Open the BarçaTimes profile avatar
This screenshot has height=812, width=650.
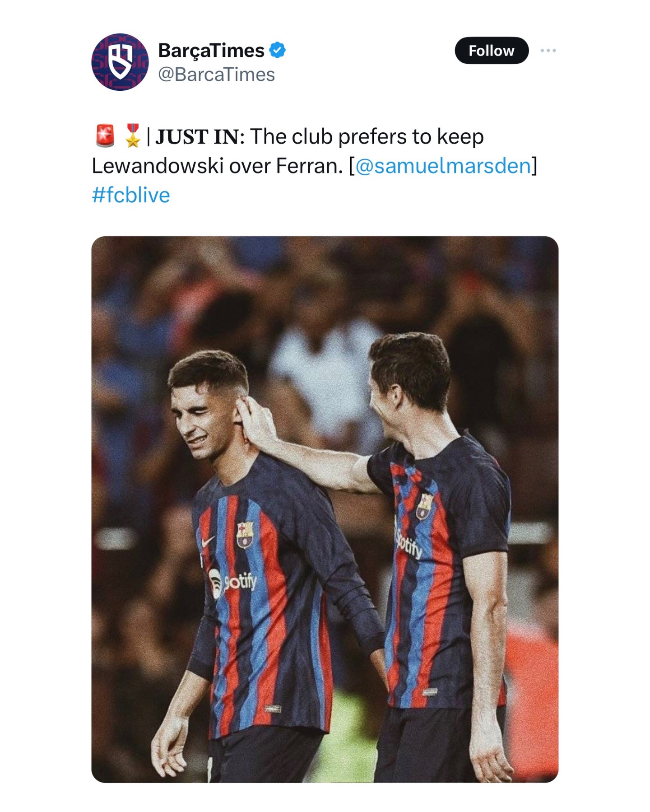120,62
